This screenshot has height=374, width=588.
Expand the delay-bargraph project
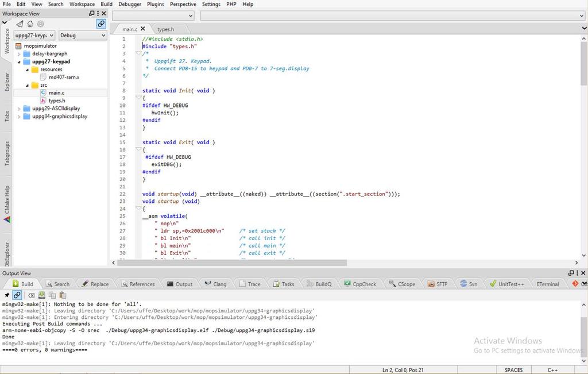[x=19, y=54]
